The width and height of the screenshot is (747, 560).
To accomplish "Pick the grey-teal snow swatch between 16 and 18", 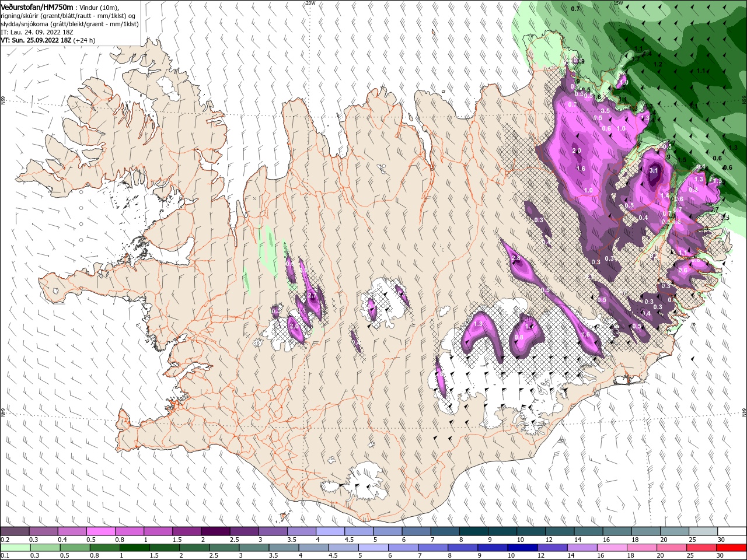I will [617, 531].
